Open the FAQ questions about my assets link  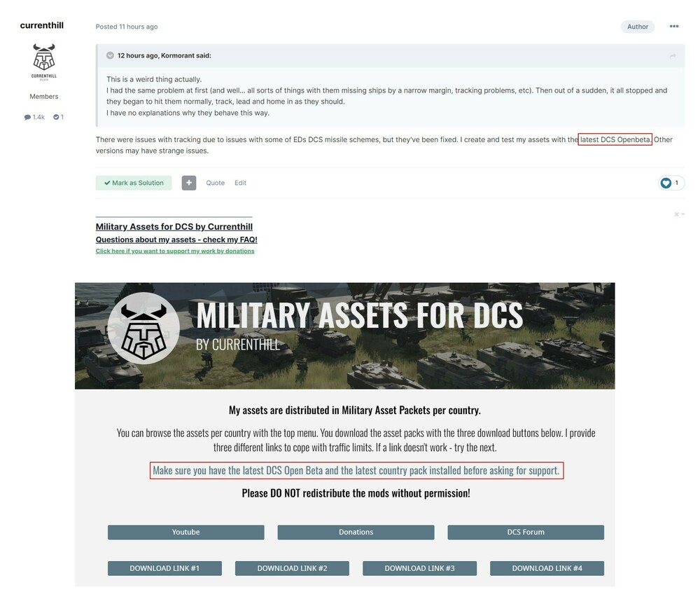click(x=176, y=240)
